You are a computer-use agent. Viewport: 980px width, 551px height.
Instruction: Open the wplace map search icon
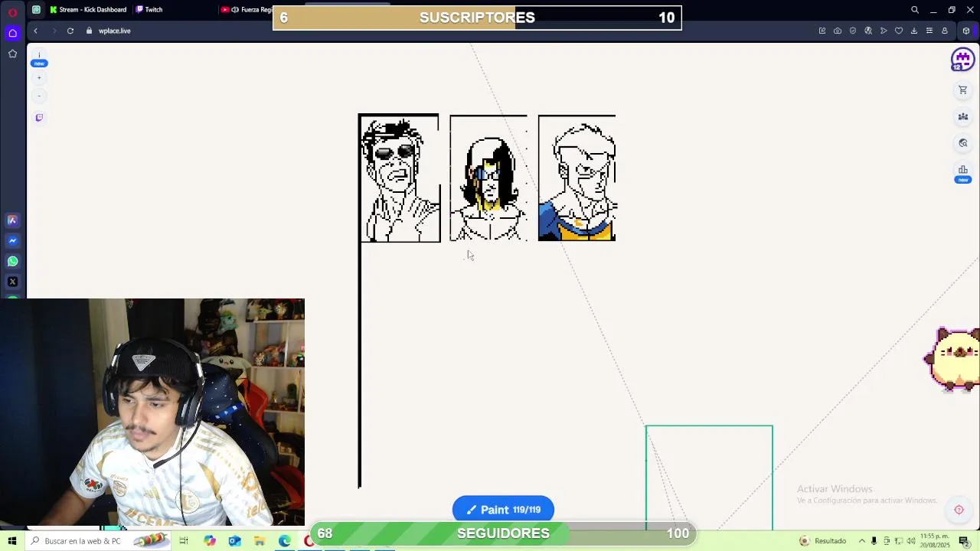point(963,143)
